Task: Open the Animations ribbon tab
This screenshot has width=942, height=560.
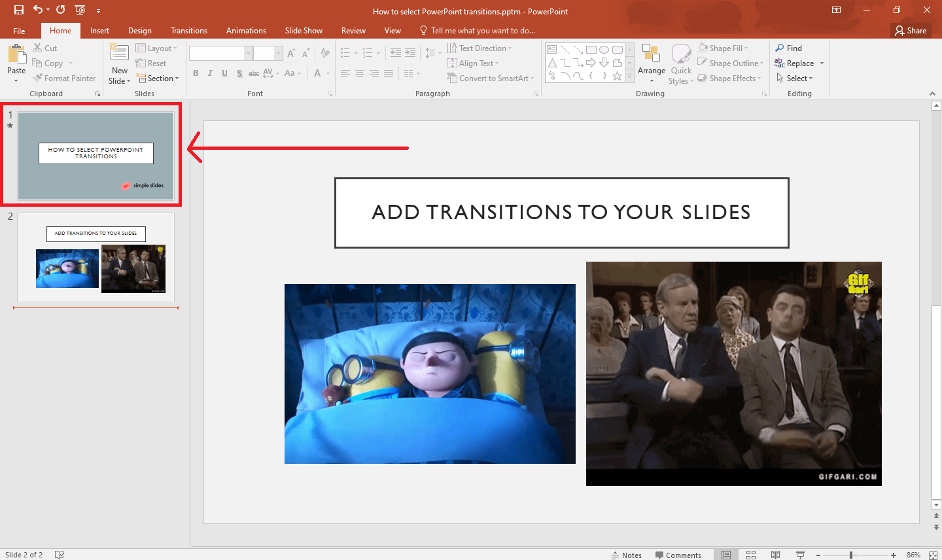Action: pyautogui.click(x=245, y=30)
